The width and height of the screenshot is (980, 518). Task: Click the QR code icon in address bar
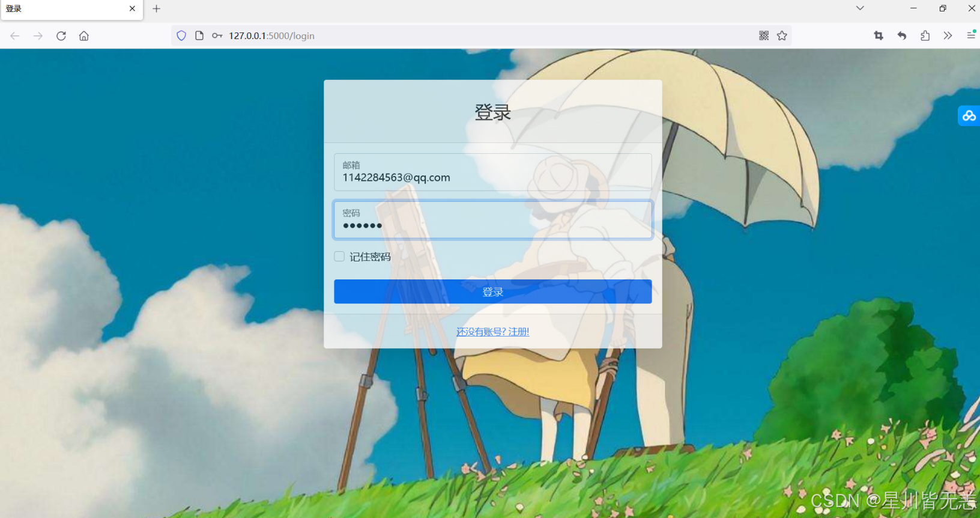point(764,36)
